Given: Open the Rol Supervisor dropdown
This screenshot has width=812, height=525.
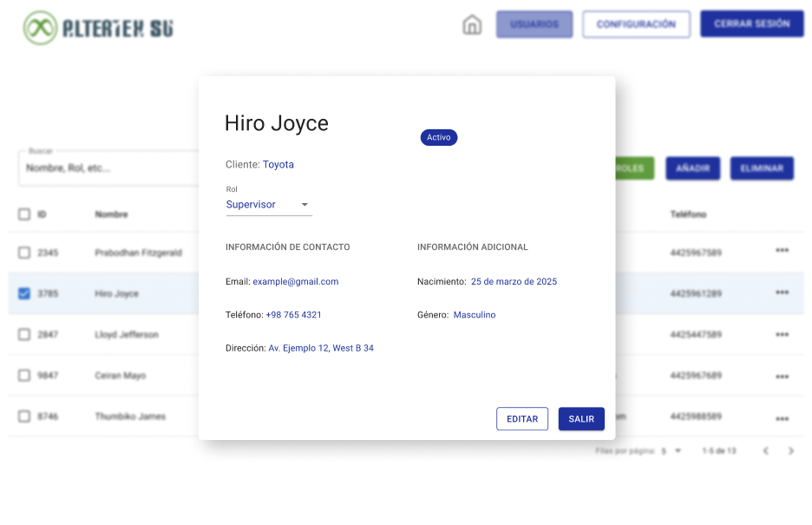Looking at the screenshot, I should (269, 205).
